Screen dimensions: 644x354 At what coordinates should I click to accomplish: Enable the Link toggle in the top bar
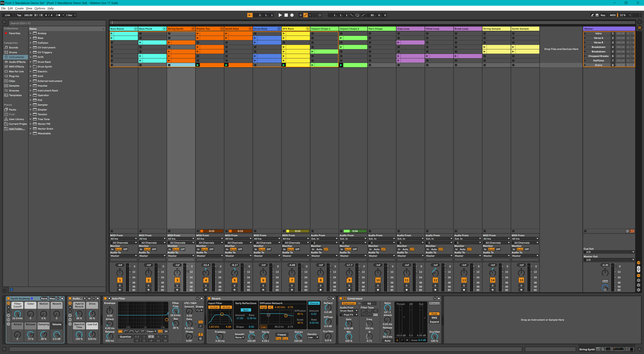[7, 15]
